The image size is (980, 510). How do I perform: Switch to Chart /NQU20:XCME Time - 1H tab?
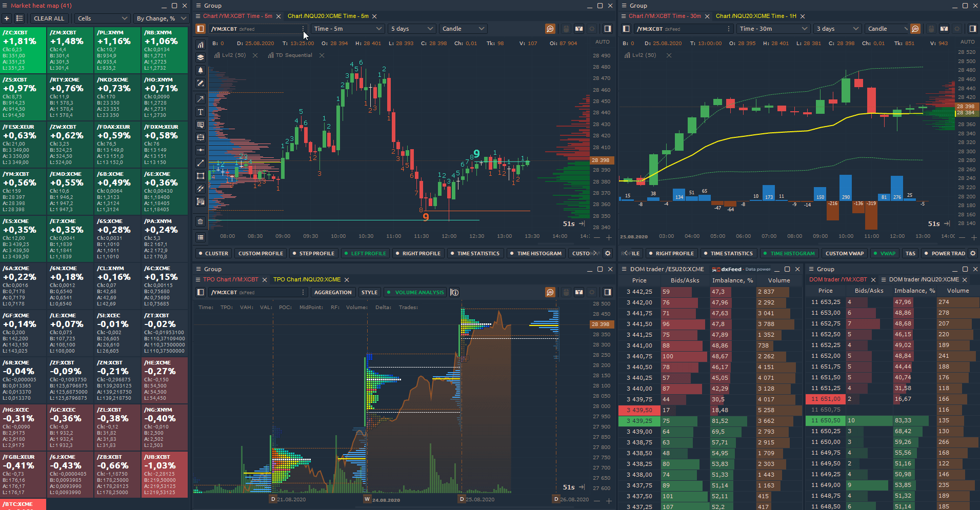756,16
